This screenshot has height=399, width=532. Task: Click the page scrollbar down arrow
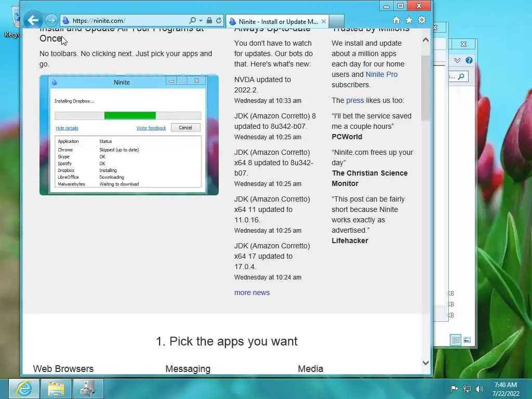pos(426,363)
